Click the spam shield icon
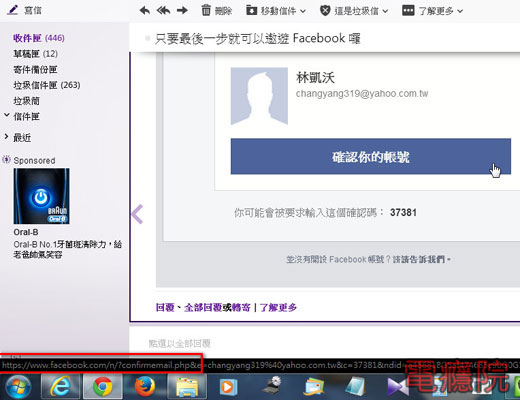This screenshot has height=400, width=520. (325, 11)
